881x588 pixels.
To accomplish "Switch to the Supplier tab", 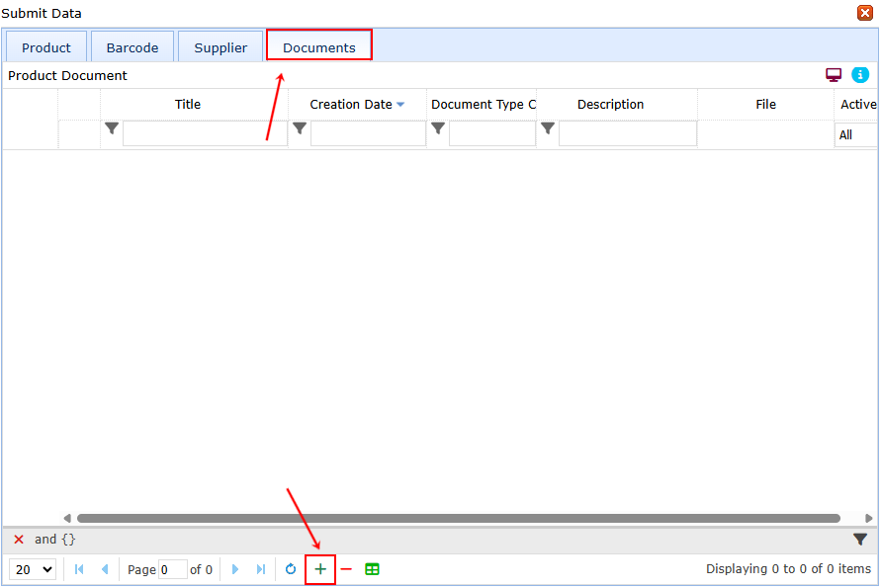I will coord(220,46).
